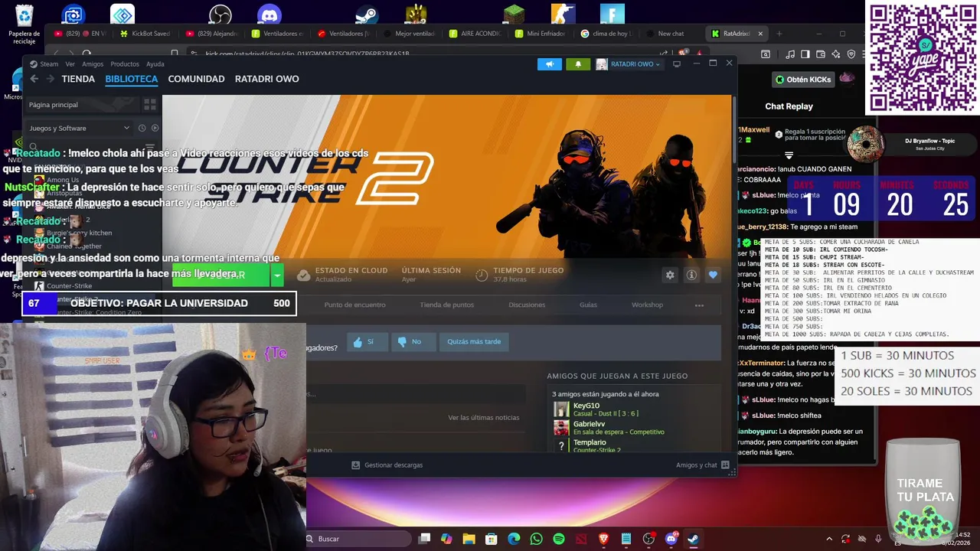The height and width of the screenshot is (551, 980).
Task: Open Task View on taskbar
Action: tap(424, 539)
